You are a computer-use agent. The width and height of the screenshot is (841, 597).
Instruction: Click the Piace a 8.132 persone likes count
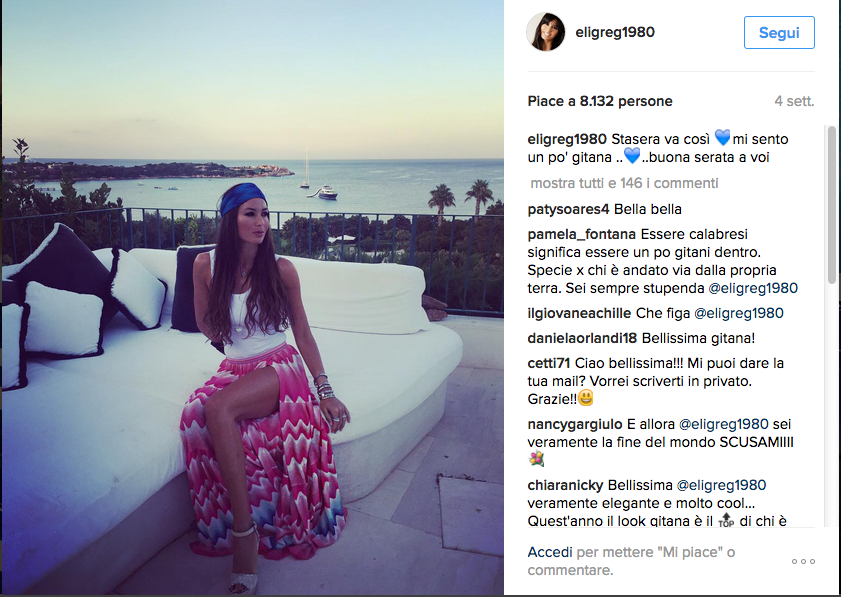point(600,101)
